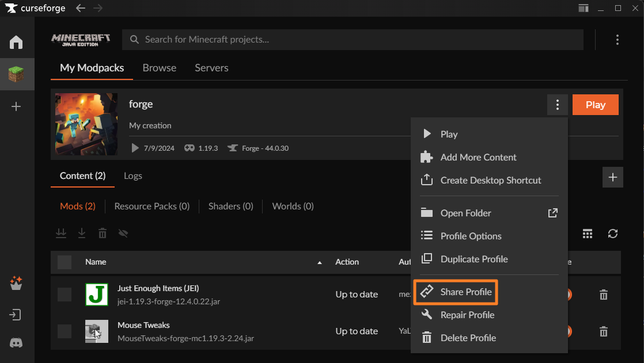
Task: Open the Discord icon in sidebar
Action: pyautogui.click(x=16, y=343)
